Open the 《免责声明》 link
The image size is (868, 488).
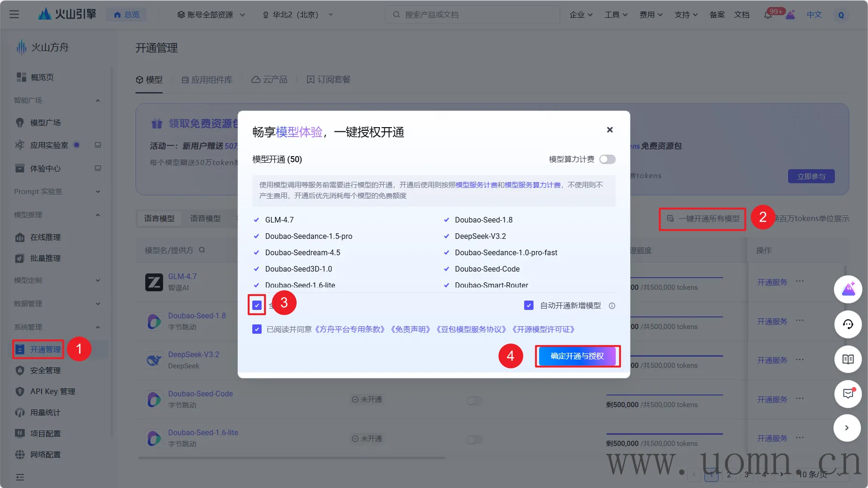410,329
